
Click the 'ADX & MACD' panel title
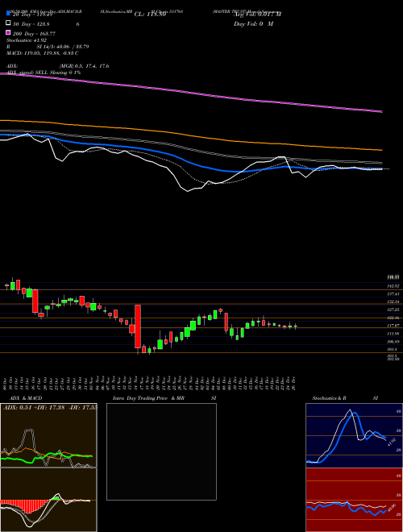[x=26, y=398]
